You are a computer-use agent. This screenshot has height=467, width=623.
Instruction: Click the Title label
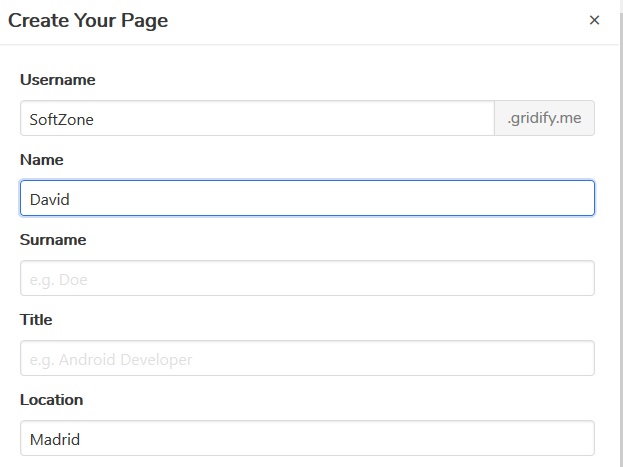tap(36, 319)
